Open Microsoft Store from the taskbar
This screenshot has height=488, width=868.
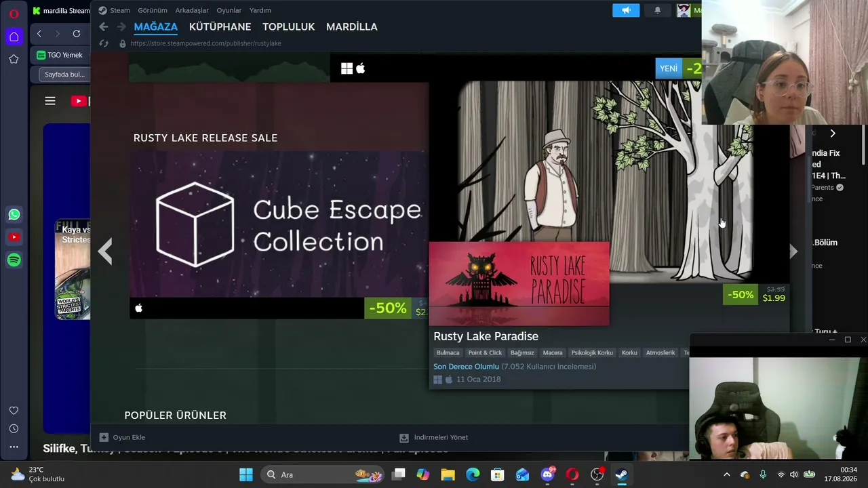498,474
